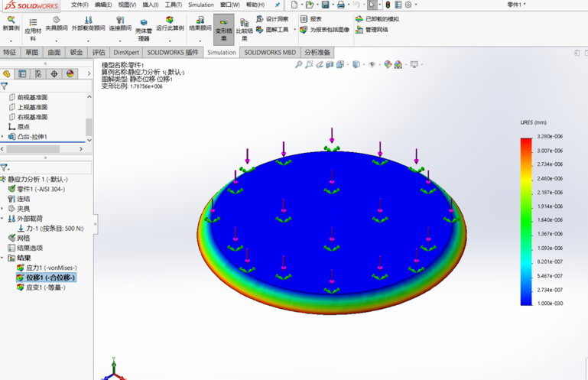This screenshot has width=588, height=380.
Task: Open Design Insight (设计洞察)
Action: click(273, 19)
